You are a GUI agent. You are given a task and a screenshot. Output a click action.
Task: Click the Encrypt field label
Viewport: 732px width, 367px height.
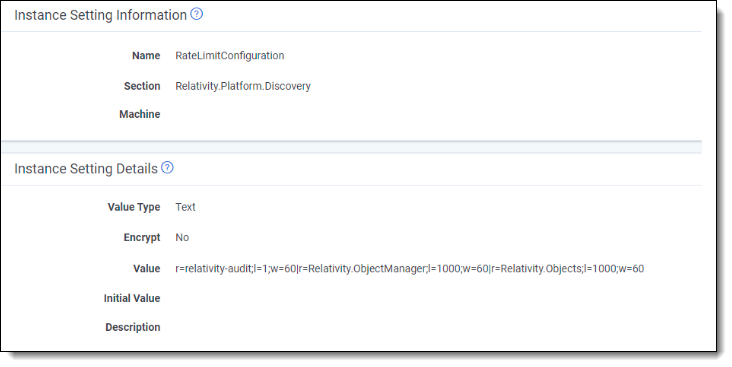click(x=142, y=238)
